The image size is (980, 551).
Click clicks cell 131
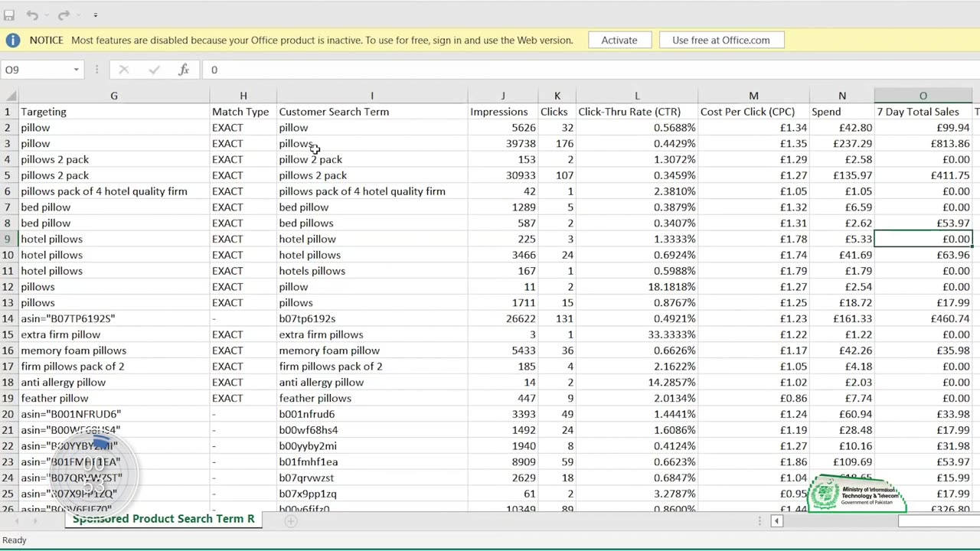tap(557, 318)
